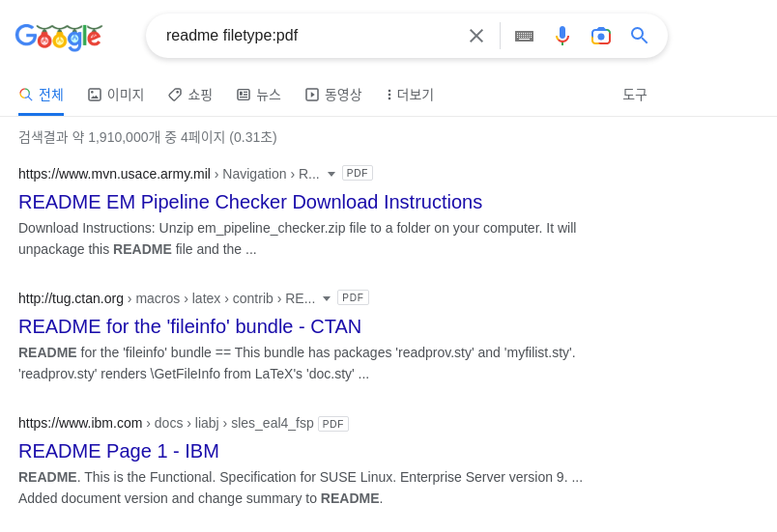This screenshot has height=532, width=777.
Task: Open README Page 1 - IBM result
Action: pos(119,451)
